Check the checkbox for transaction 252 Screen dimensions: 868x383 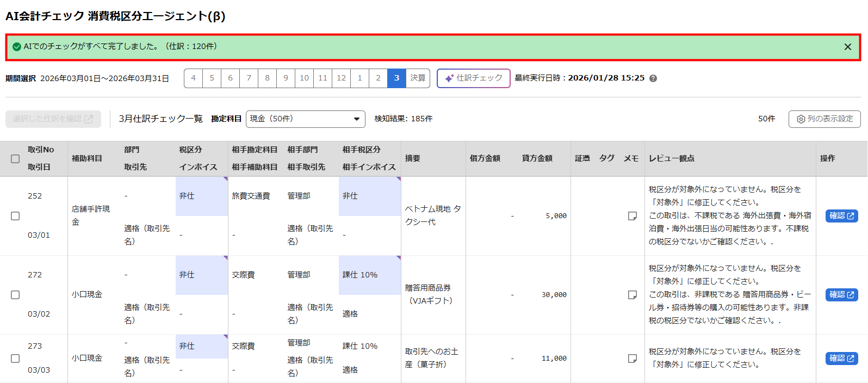(15, 216)
